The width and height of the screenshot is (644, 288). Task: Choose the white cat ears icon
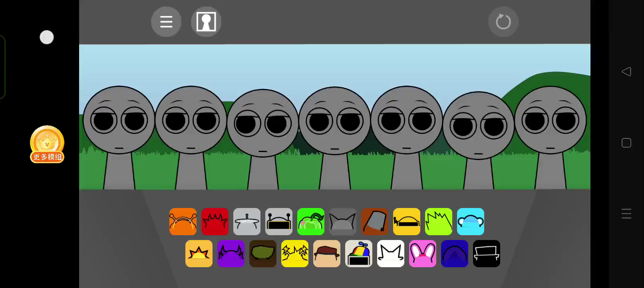point(391,254)
